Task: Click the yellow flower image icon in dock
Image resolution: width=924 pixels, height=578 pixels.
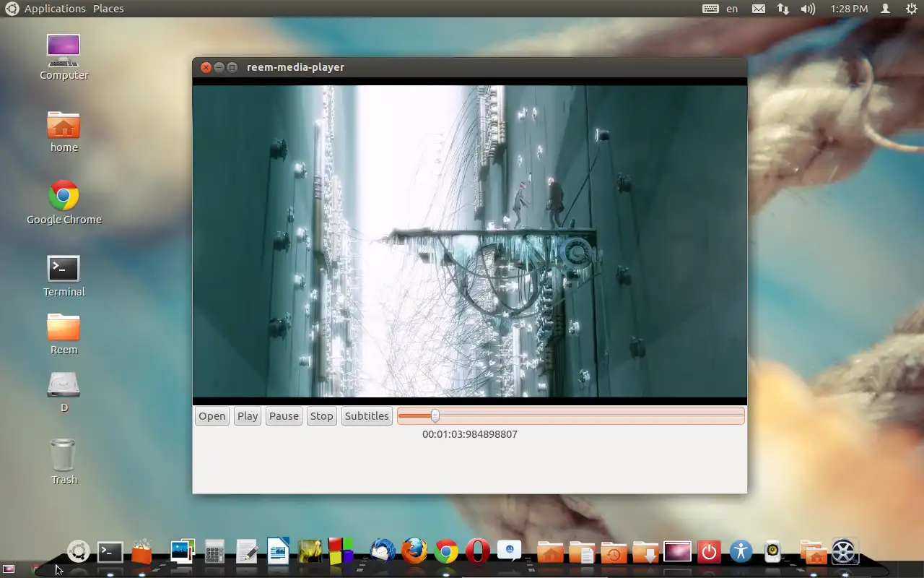Action: point(310,552)
